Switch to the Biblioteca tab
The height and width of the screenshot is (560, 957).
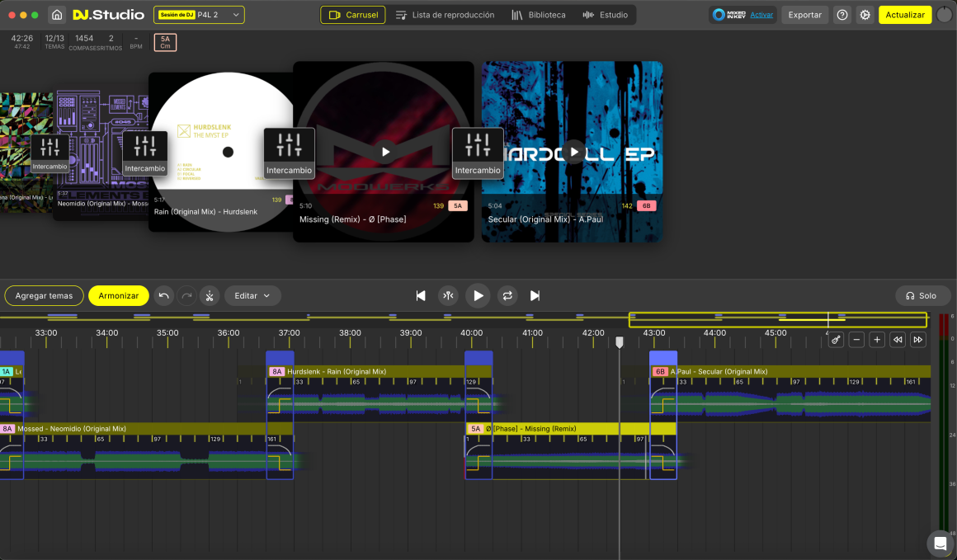click(x=539, y=15)
